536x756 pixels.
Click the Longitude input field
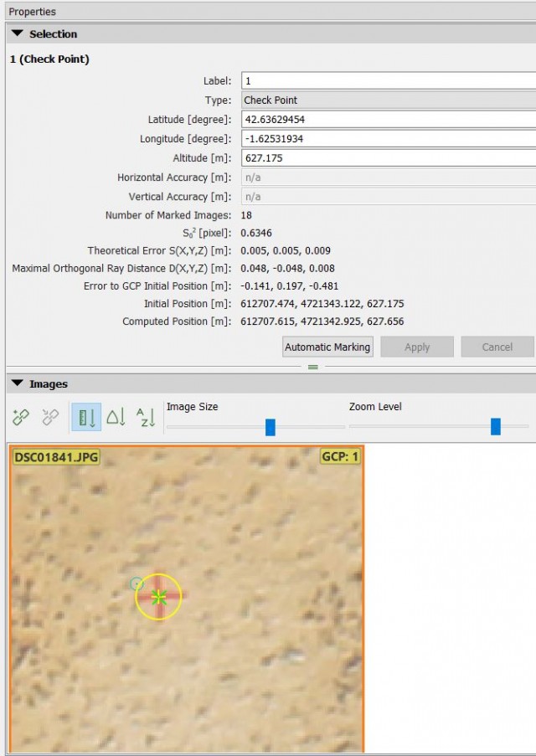point(389,138)
